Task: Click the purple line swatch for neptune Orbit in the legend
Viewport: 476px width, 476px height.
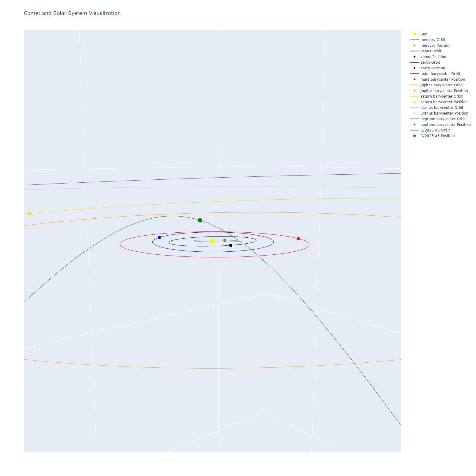Action: 414,119
